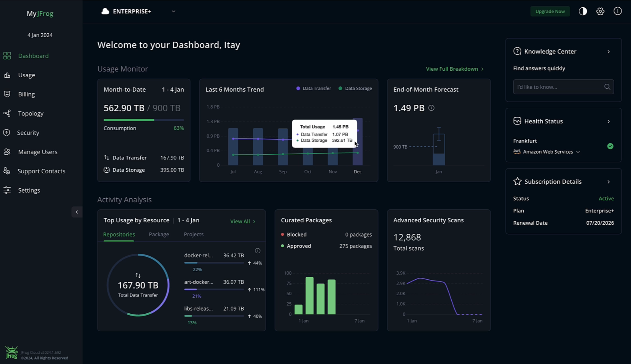Toggle the dark/light theme contrast icon
Screen dimensions: 631x364
click(x=583, y=11)
